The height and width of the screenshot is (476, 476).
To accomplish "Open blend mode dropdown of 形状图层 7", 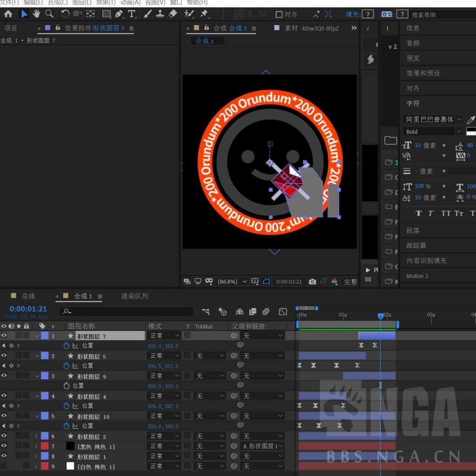I will click(164, 336).
